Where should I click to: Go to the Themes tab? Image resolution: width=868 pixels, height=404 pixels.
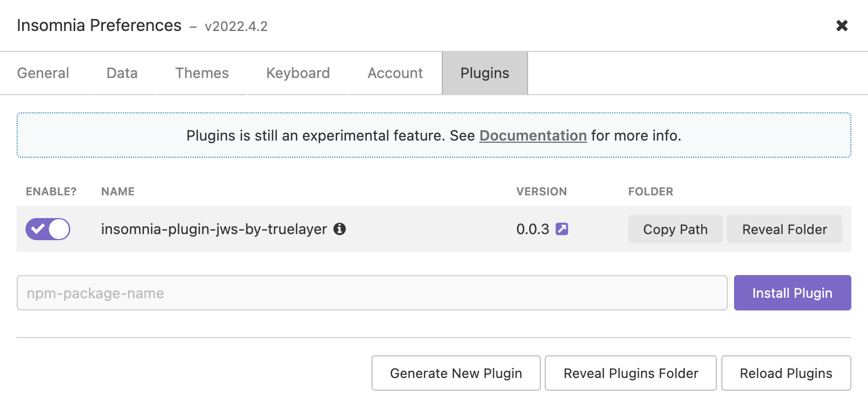202,73
